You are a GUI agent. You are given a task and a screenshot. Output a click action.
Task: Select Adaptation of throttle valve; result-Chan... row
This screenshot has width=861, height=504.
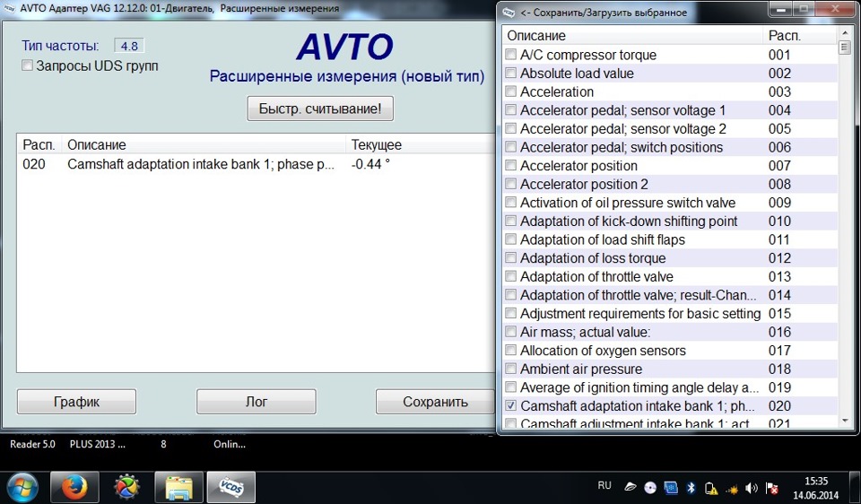click(670, 295)
